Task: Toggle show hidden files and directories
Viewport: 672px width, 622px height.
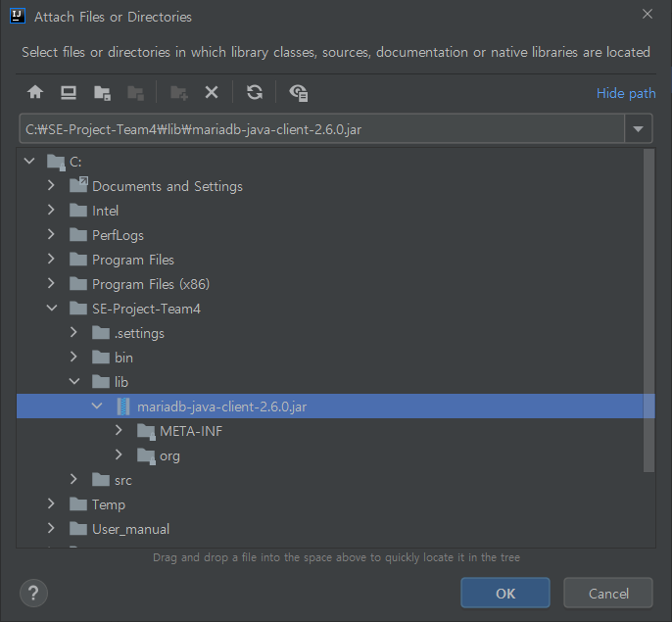Action: click(298, 93)
